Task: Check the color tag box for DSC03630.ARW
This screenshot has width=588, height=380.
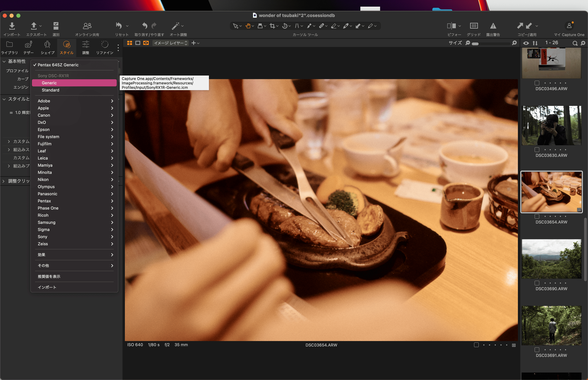Action: (537, 150)
